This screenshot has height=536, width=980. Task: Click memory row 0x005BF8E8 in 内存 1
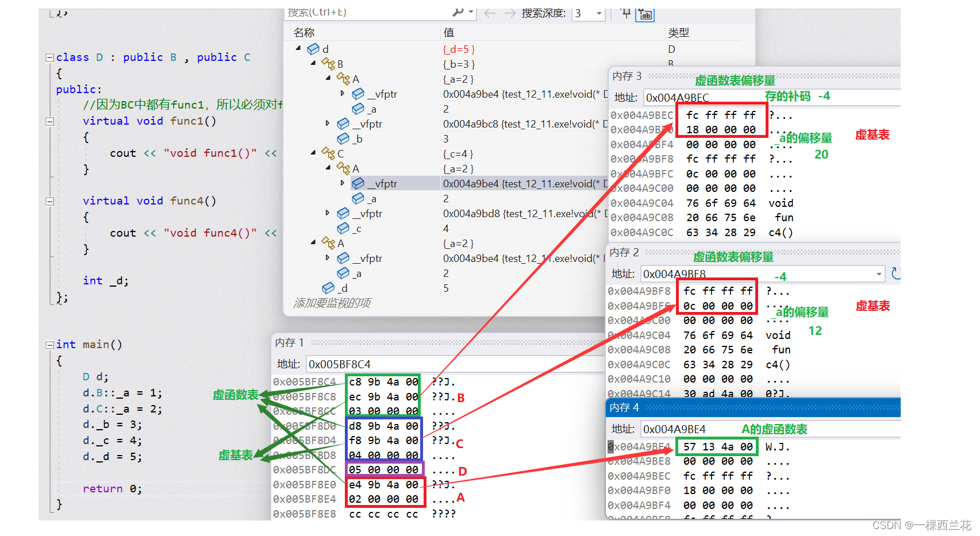tap(364, 514)
